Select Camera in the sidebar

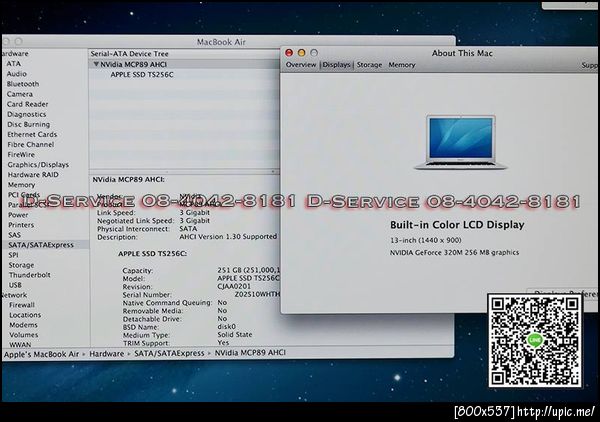20,94
